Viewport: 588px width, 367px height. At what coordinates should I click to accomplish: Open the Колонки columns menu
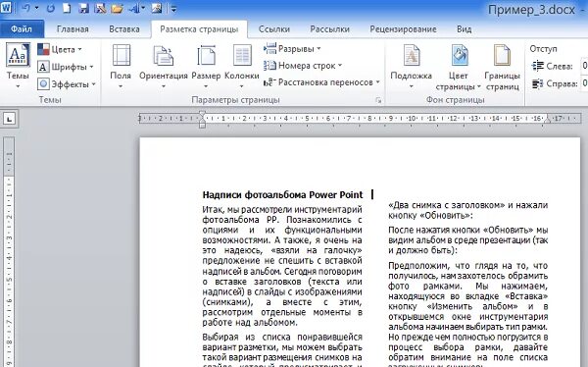(242, 66)
